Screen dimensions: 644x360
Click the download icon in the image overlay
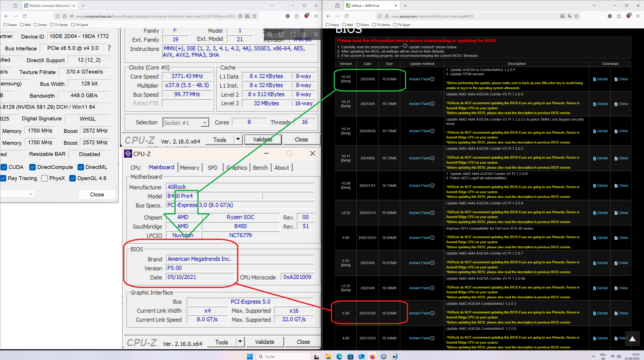305,34
